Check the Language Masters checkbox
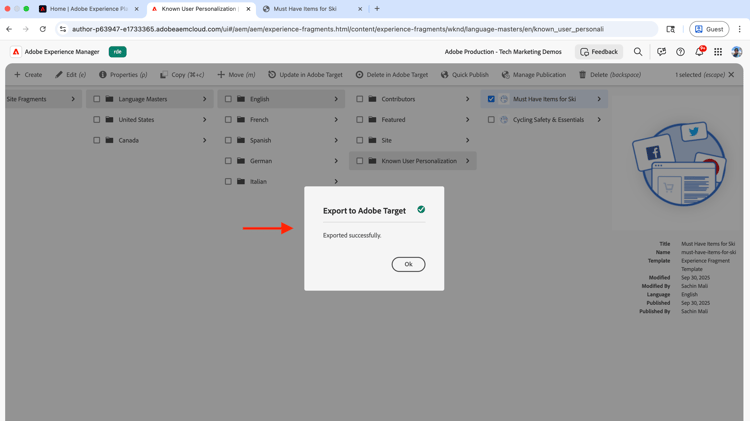750x421 pixels. pos(97,99)
